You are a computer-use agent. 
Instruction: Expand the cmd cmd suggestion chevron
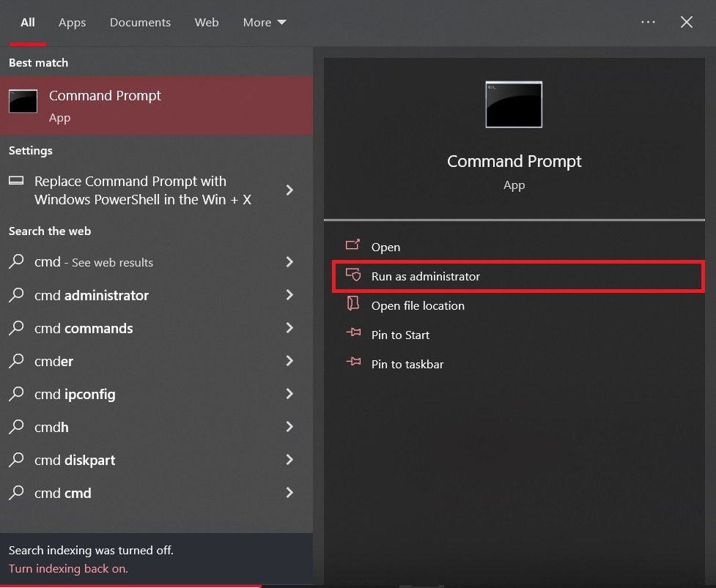[x=289, y=492]
